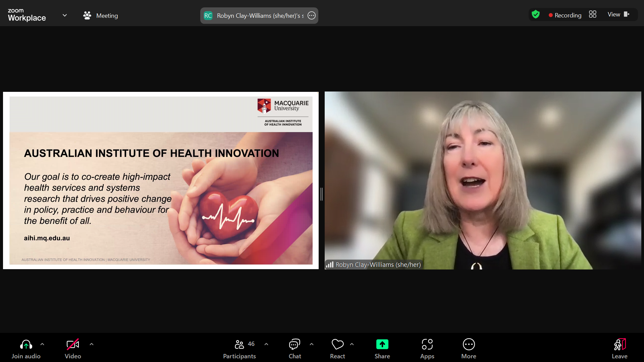Click the grid layout icon beside View
The height and width of the screenshot is (362, 644).
tap(593, 14)
